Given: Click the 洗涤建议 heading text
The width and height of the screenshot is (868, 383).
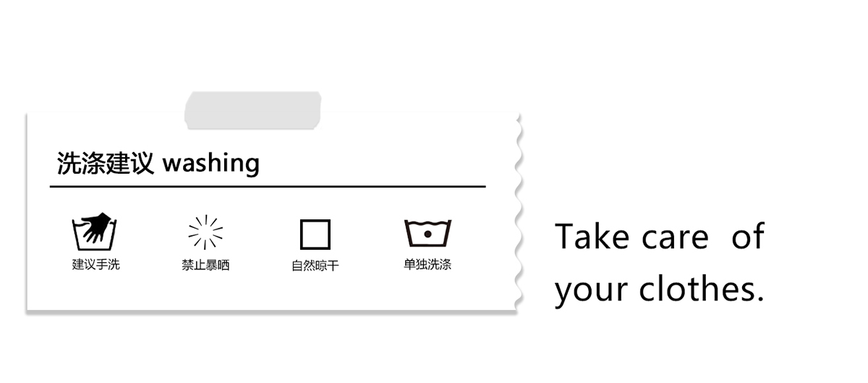Looking at the screenshot, I should click(x=106, y=164).
